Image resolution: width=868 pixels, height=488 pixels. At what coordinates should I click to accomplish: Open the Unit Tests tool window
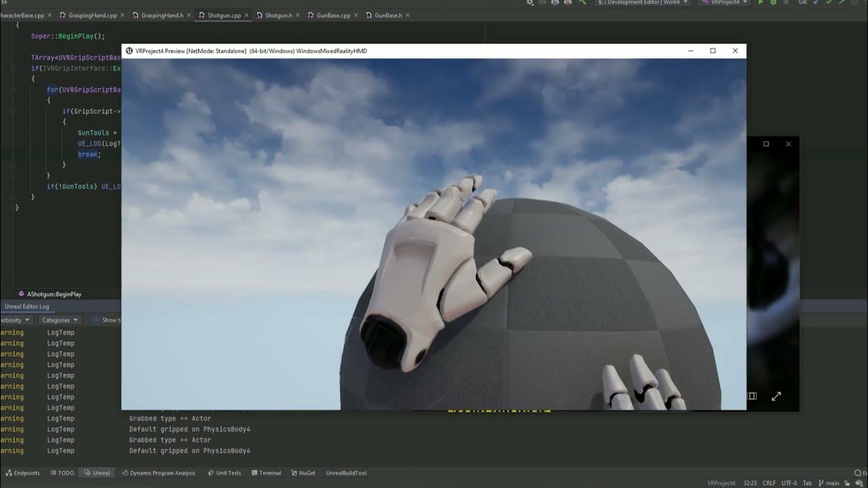click(224, 473)
